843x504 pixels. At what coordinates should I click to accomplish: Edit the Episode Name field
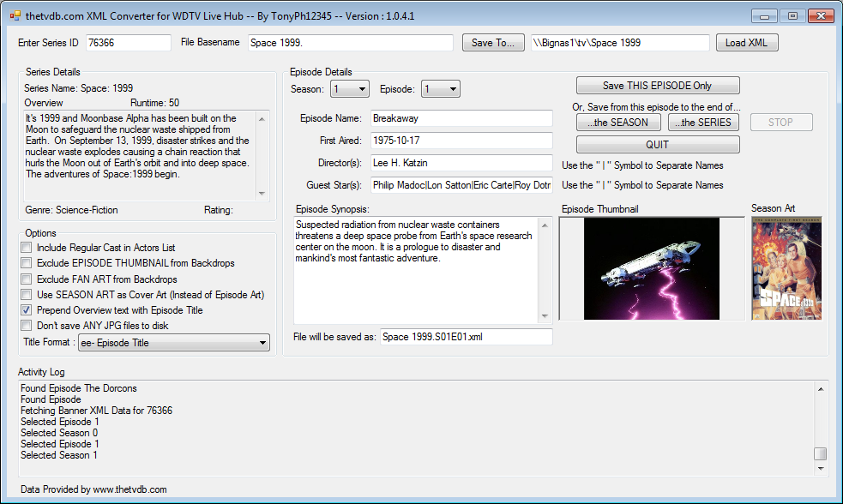[461, 119]
